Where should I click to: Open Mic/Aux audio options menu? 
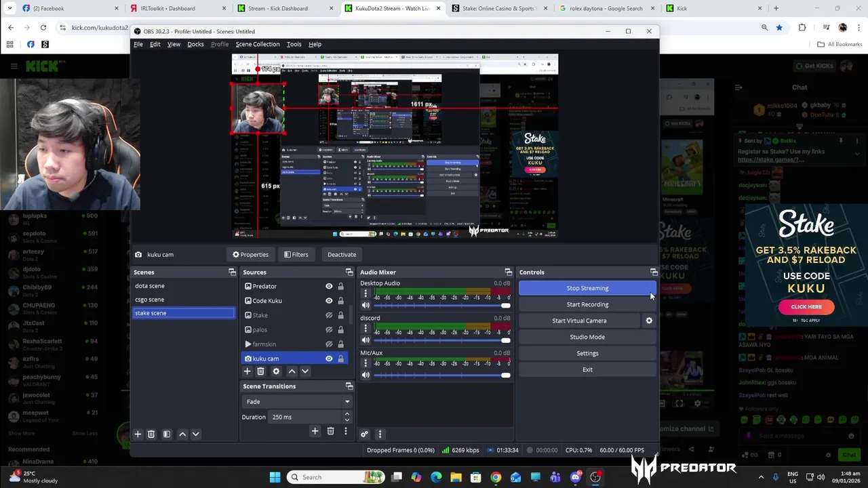[366, 363]
